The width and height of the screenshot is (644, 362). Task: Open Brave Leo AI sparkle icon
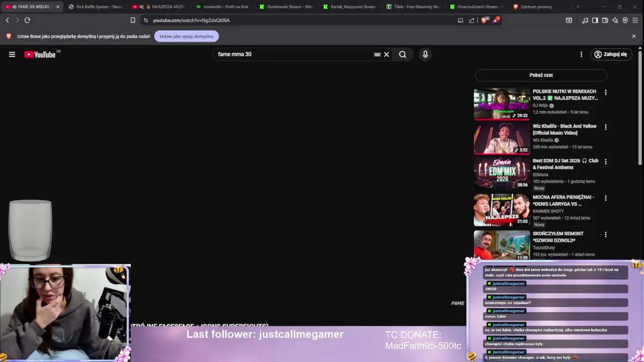pyautogui.click(x=615, y=20)
